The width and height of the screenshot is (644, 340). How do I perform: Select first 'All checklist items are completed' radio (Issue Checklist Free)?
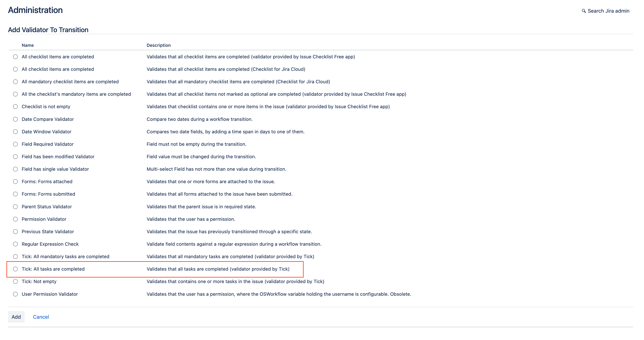pyautogui.click(x=16, y=57)
